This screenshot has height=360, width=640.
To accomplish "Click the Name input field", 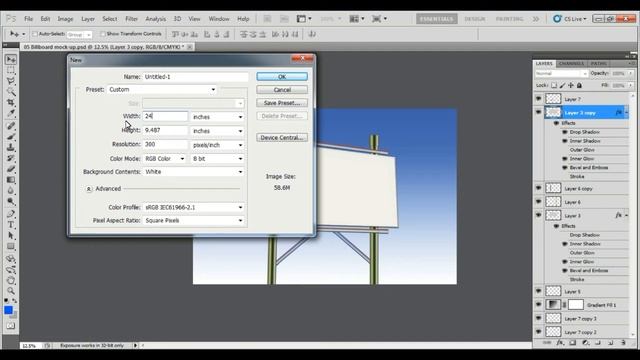I will 195,77.
